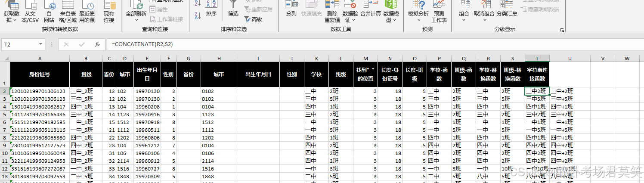The width and height of the screenshot is (644, 183).
Task: Click 重新应用 (Reapply) filter
Action: (259, 9)
